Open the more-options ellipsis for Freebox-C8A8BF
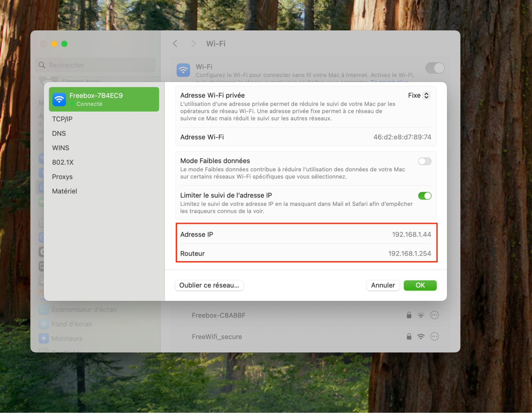Screen dimensions: 532x413 click(x=434, y=315)
